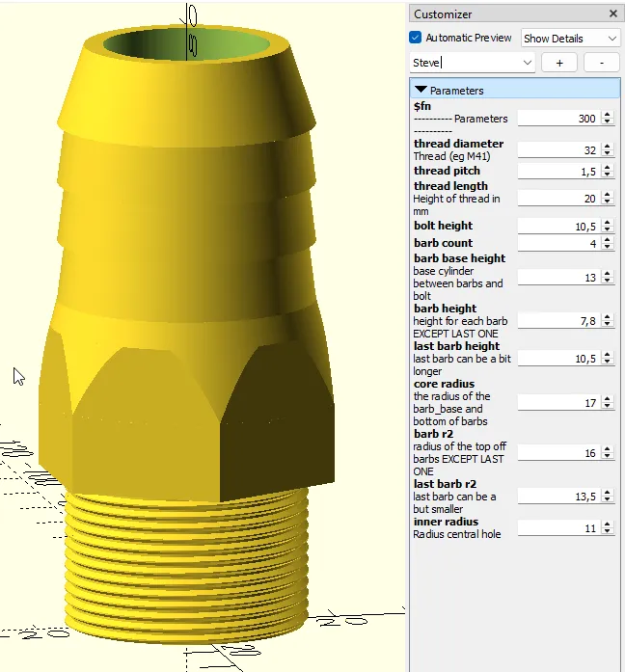Click the $fn value field showing 300
The width and height of the screenshot is (625, 672).
558,119
